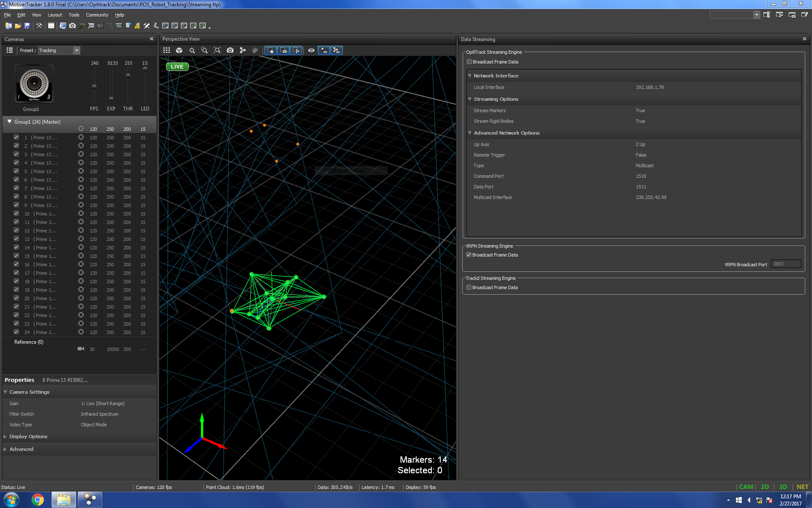812x508 pixels.
Task: Uncheck camera 5 in the camera list
Action: (16, 171)
